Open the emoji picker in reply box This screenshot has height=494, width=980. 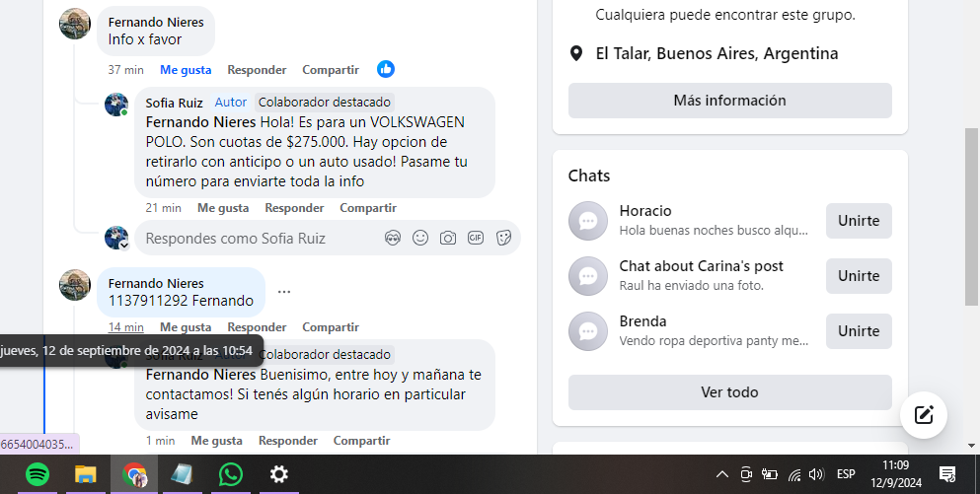pyautogui.click(x=420, y=238)
